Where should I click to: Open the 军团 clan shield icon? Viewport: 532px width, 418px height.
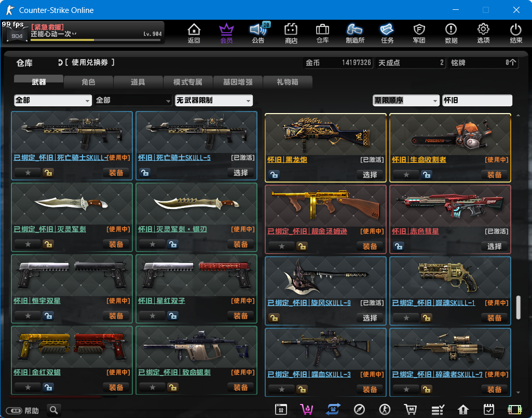pos(419,33)
